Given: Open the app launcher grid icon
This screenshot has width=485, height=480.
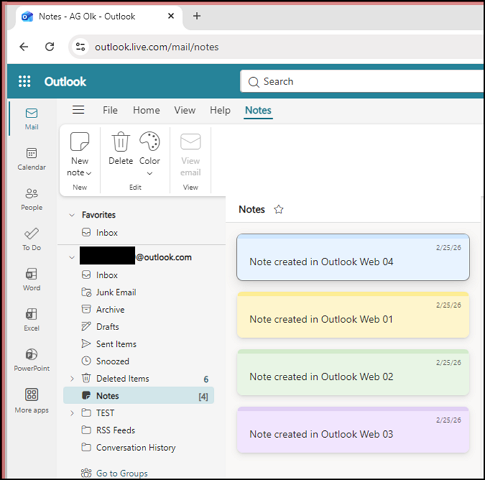Looking at the screenshot, I should click(24, 81).
